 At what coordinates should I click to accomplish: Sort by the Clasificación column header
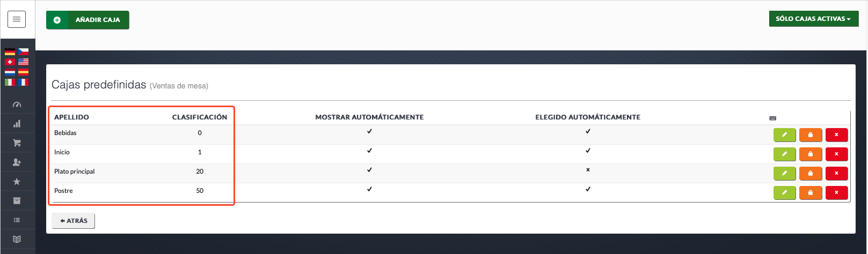(x=200, y=117)
